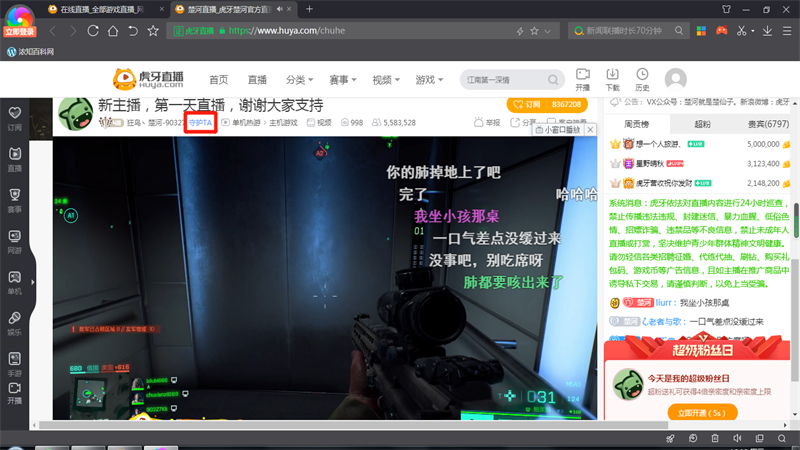Click the scissors screenshot tool icon
The width and height of the screenshot is (800, 450).
(741, 31)
